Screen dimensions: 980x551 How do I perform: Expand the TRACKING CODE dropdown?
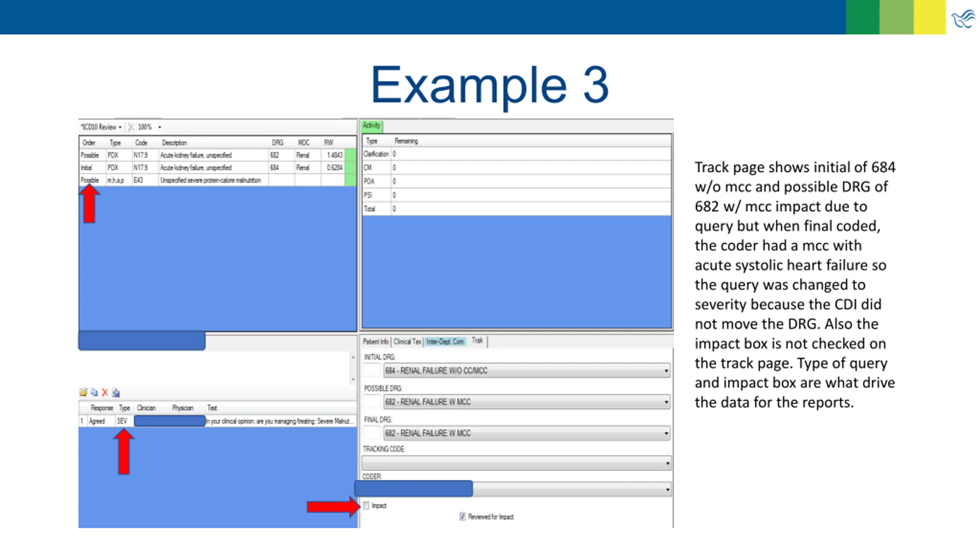point(667,463)
